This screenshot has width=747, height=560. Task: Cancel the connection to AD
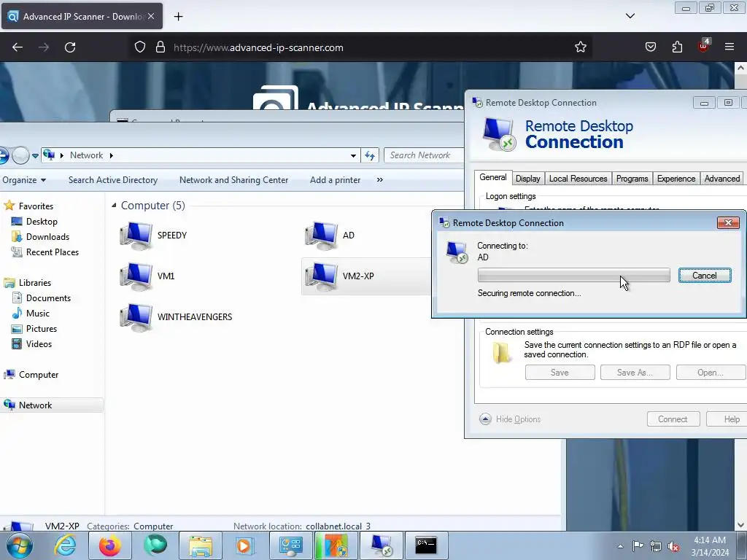[x=705, y=275]
